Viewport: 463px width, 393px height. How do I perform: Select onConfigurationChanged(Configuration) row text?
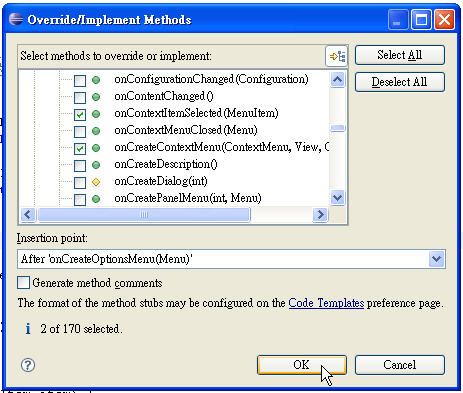[211, 79]
